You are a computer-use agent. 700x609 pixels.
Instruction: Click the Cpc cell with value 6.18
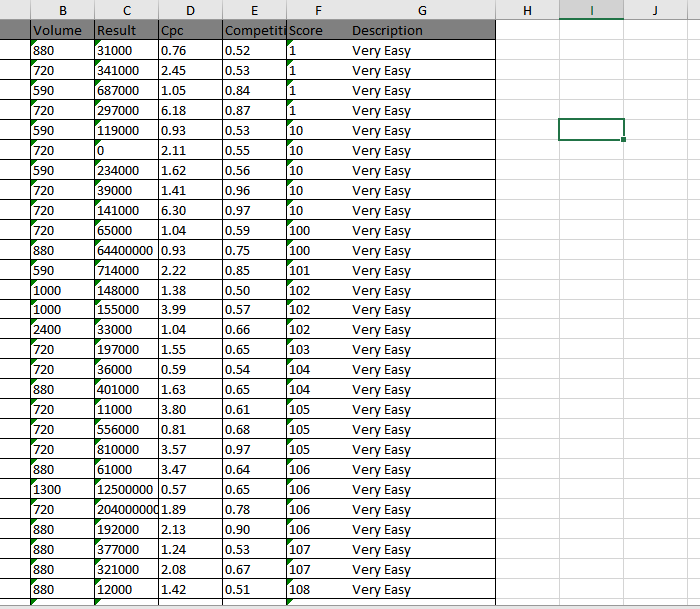(190, 110)
